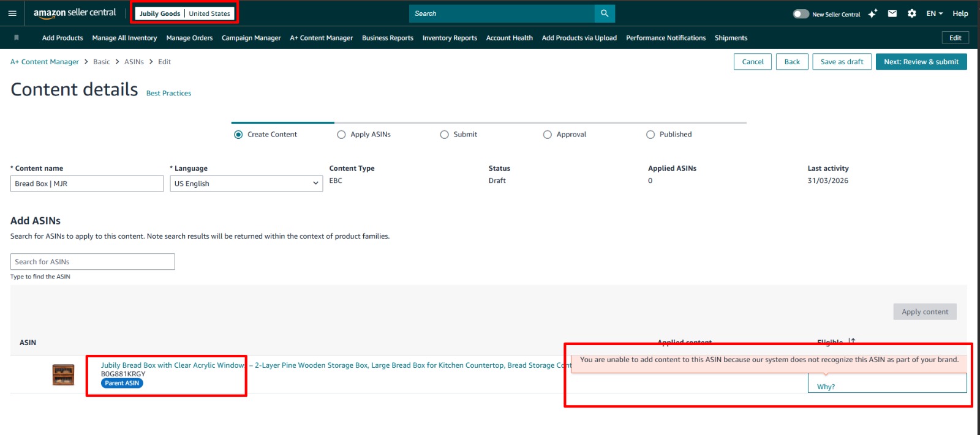Open the A+ Content Manager menu
Viewport: 980px width, 435px height.
click(322, 38)
